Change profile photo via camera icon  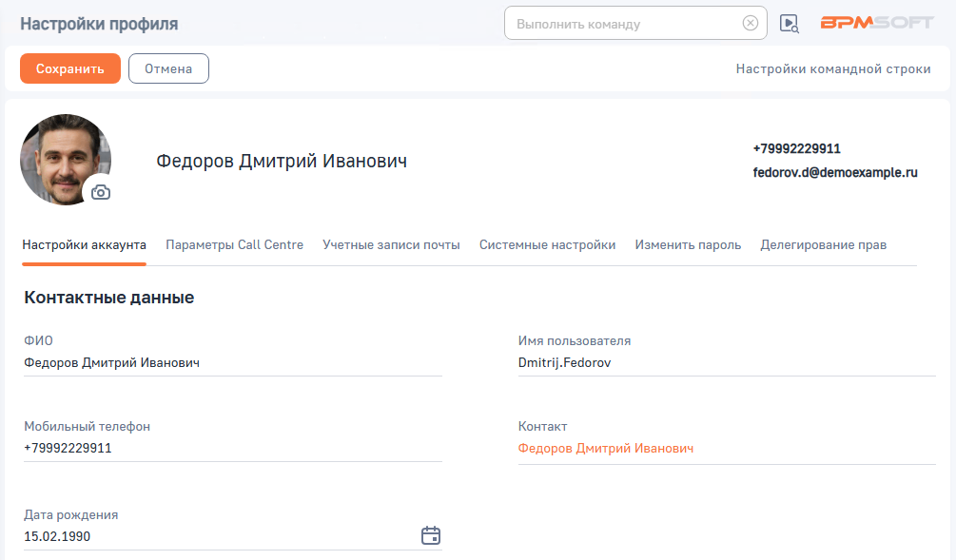(101, 193)
